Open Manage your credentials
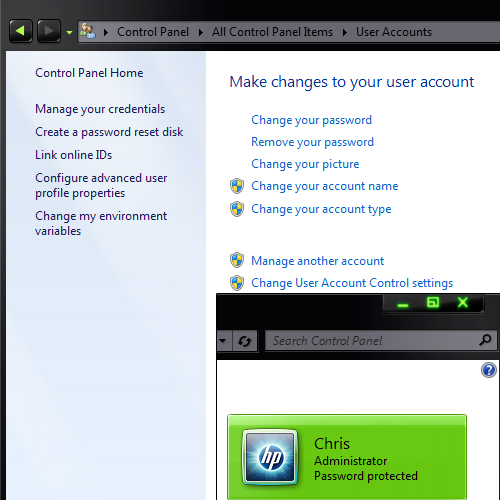The width and height of the screenshot is (500, 500). pos(100,109)
